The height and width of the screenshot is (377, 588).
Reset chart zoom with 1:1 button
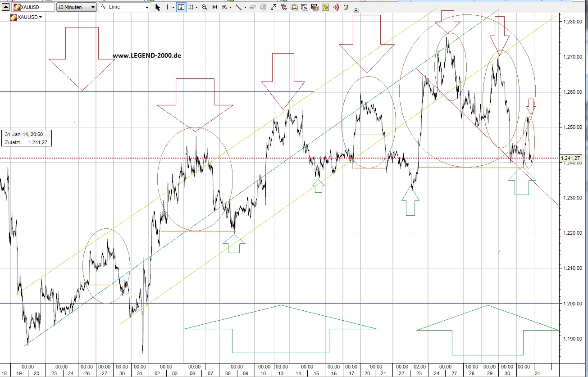(x=214, y=7)
